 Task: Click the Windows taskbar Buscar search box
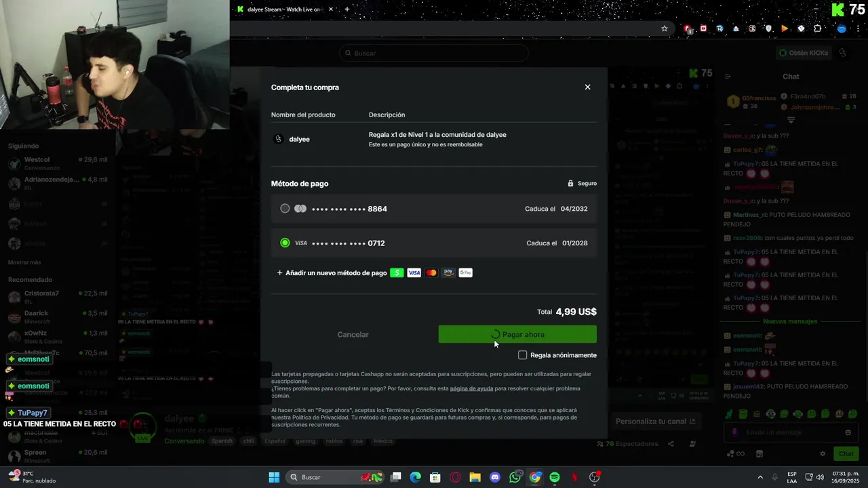pos(336,477)
